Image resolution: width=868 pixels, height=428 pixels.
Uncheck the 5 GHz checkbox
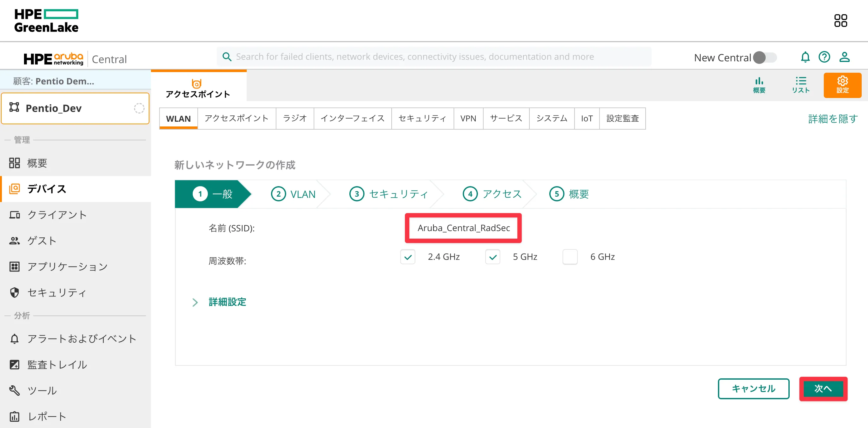pyautogui.click(x=493, y=257)
